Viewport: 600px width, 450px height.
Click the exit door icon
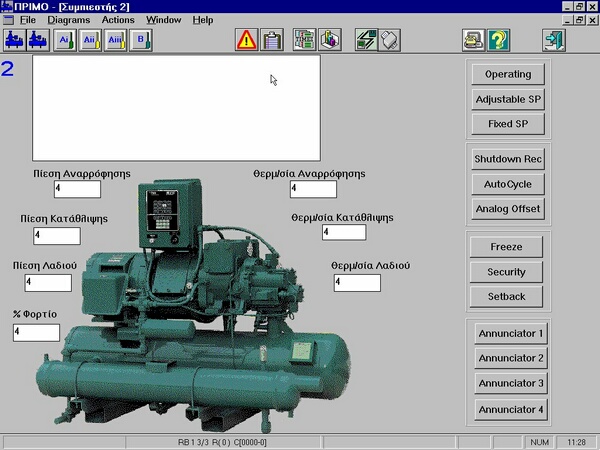pos(553,40)
